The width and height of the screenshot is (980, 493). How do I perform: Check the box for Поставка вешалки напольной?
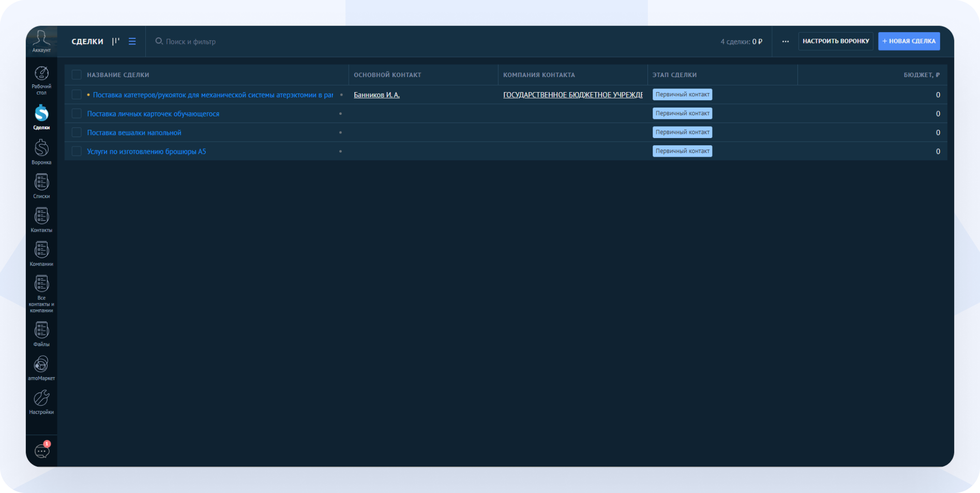pyautogui.click(x=77, y=132)
